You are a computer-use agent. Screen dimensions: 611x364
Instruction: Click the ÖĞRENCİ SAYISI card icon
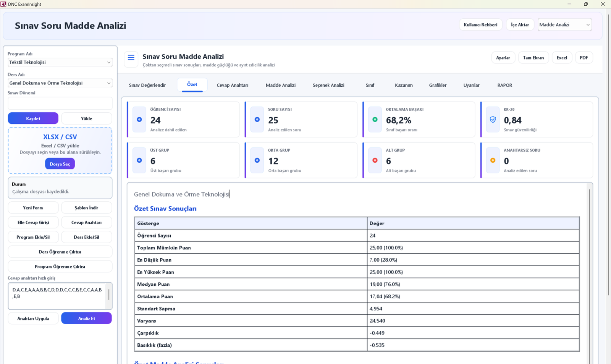tap(139, 120)
